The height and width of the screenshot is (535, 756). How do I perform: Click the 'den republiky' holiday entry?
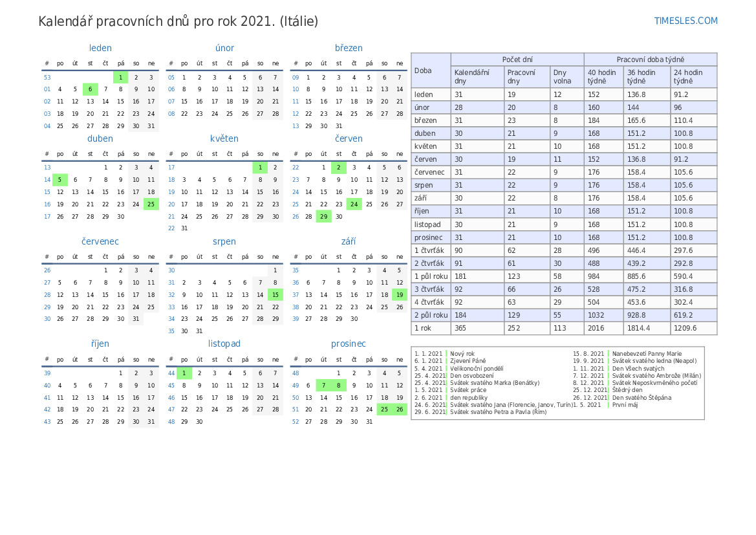click(x=469, y=398)
